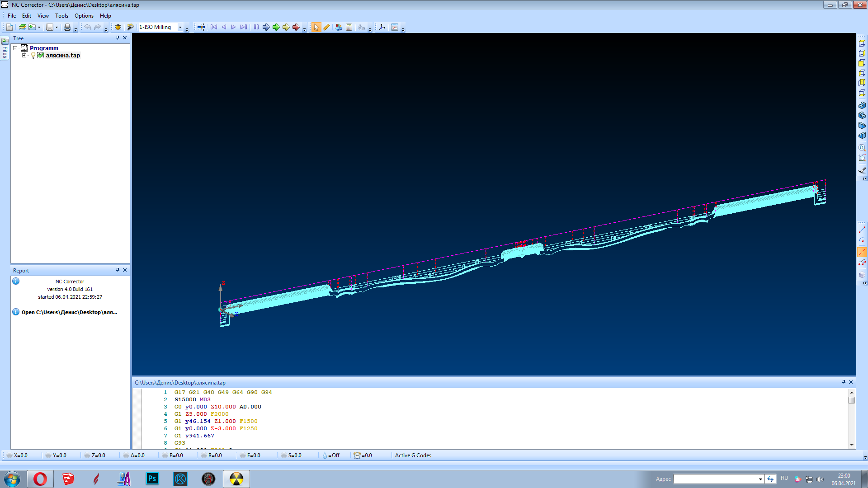Click the New file icon
The width and height of the screenshot is (868, 488).
pyautogui.click(x=9, y=27)
